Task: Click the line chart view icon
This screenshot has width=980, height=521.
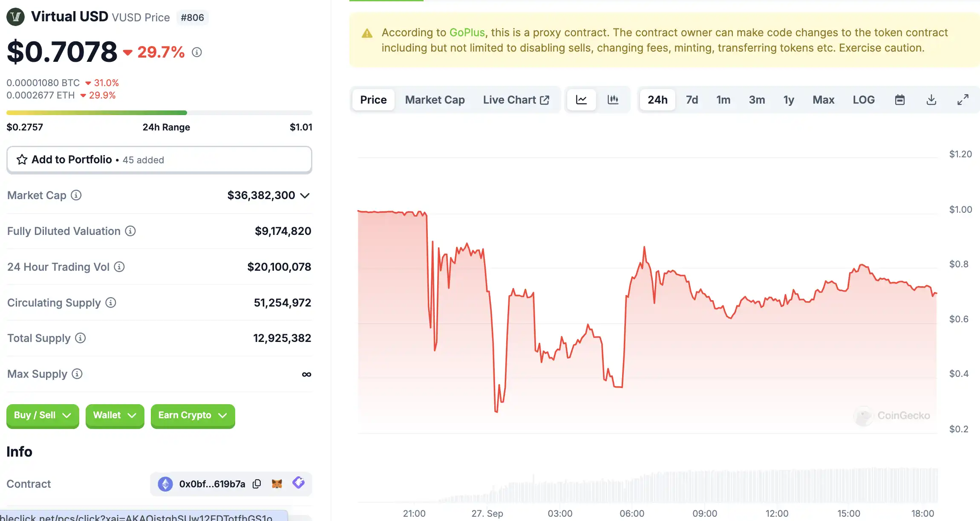Action: point(581,100)
